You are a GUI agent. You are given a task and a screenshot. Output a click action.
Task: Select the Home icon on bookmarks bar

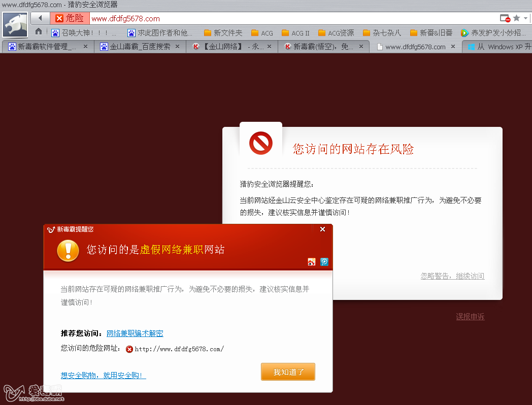coord(38,31)
